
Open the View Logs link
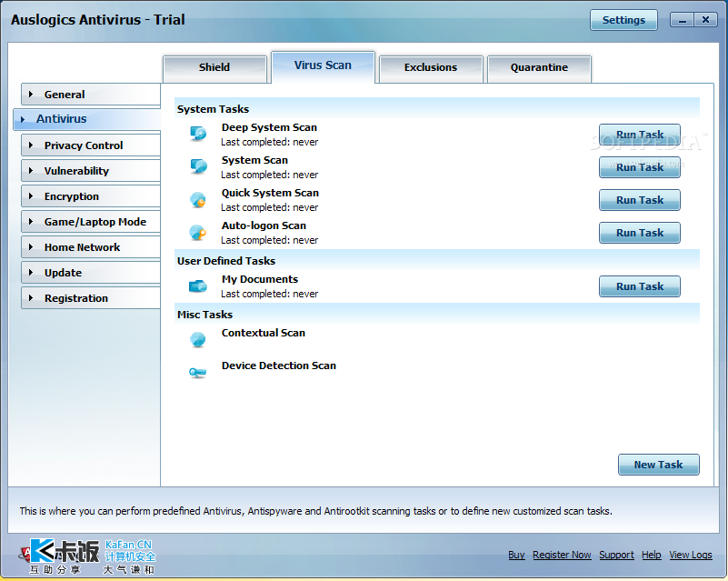coord(691,555)
